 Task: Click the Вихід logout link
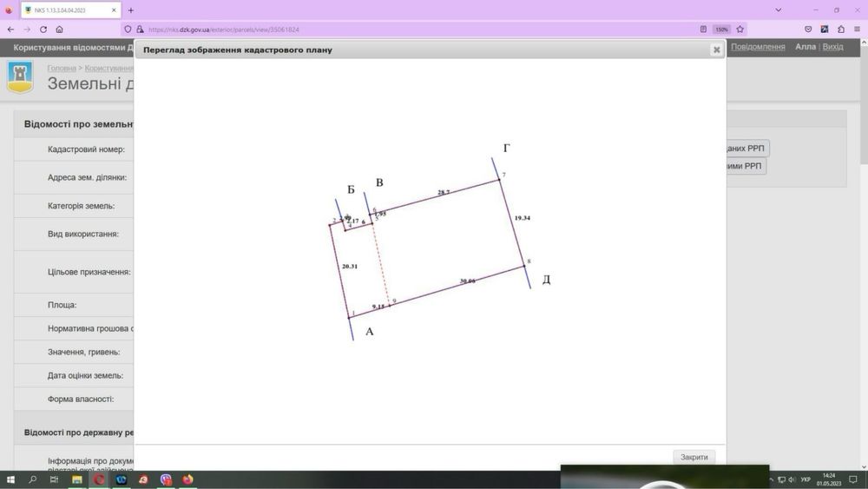pyautogui.click(x=832, y=47)
